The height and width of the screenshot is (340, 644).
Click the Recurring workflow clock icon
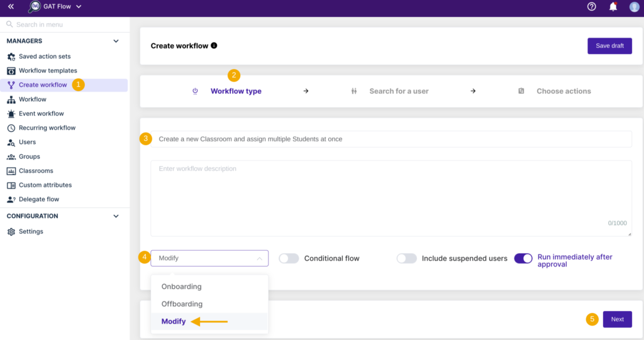point(11,128)
